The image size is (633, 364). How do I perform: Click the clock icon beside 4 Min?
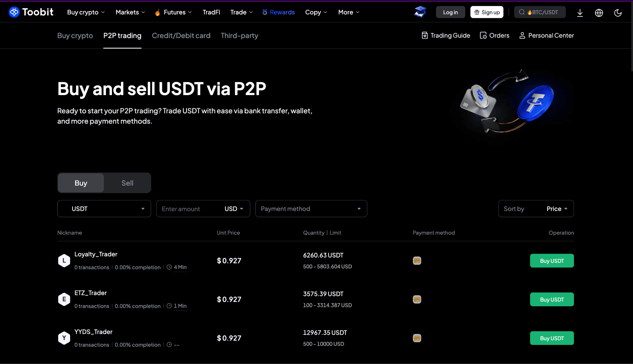(x=169, y=267)
